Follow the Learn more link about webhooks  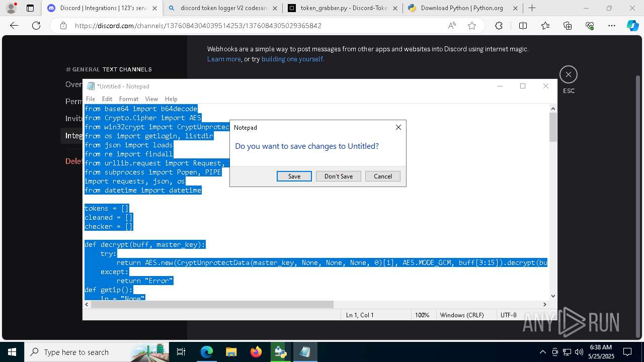click(x=224, y=59)
